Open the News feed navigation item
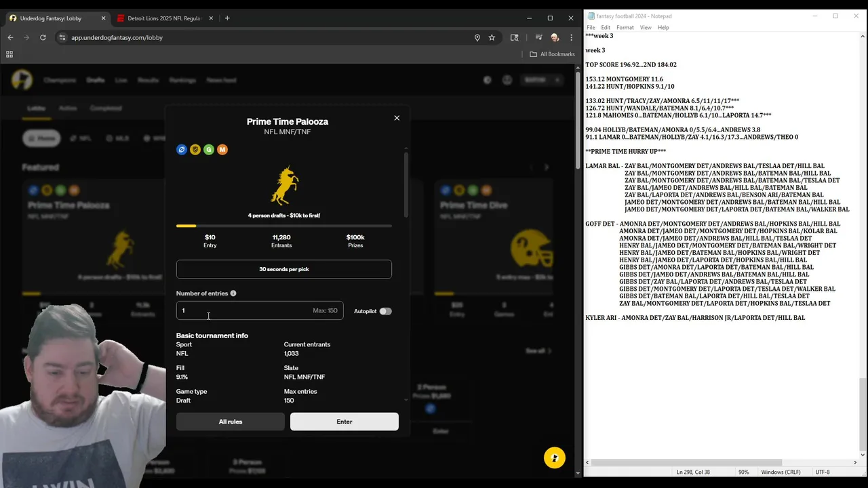 221,80
